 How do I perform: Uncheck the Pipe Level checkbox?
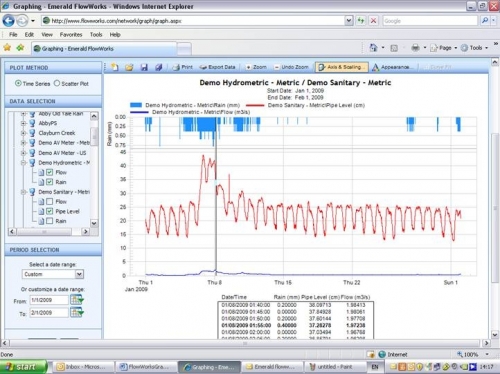tap(50, 211)
